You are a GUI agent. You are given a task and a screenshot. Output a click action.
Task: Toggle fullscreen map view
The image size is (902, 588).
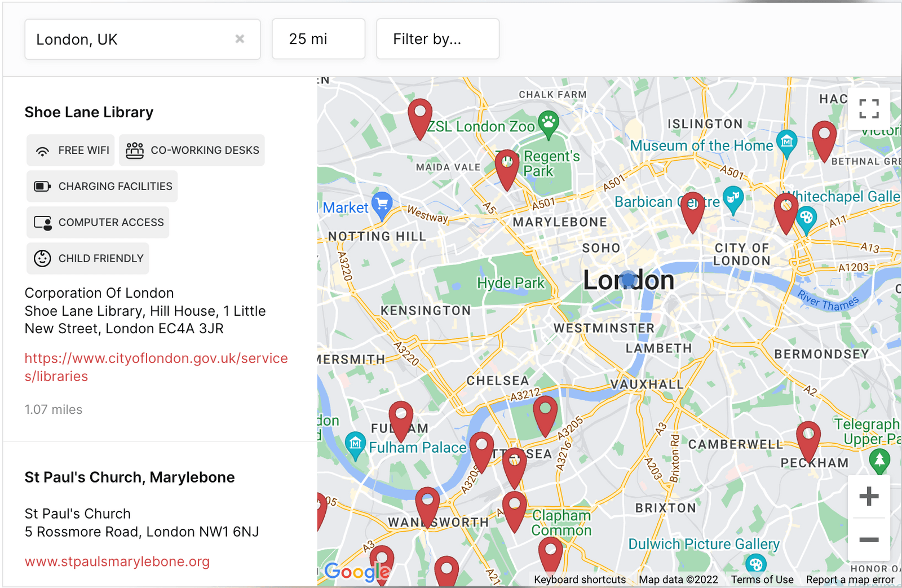pos(869,109)
